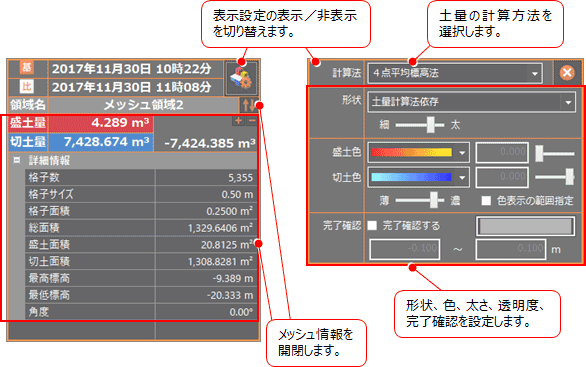Open the 盛土色 color gradient dropdown
Screen dimensions: 586x367
click(419, 152)
